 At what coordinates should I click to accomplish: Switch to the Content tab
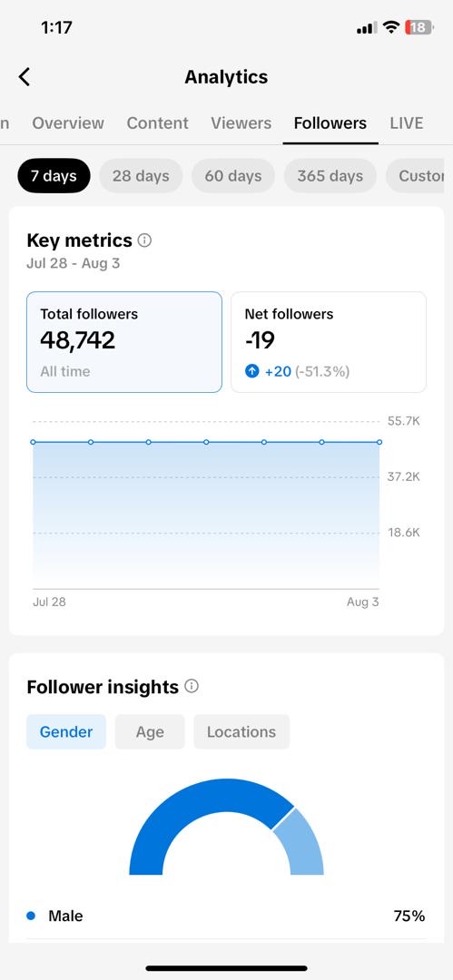pos(157,123)
